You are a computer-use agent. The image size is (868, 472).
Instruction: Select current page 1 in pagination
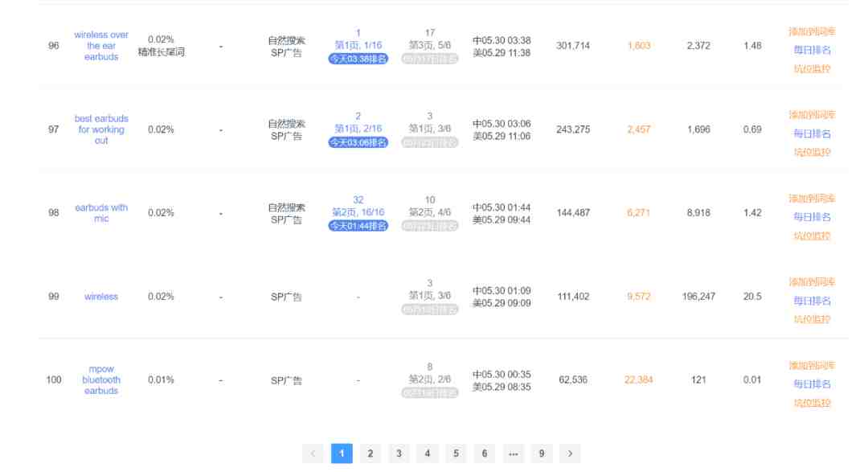(342, 454)
